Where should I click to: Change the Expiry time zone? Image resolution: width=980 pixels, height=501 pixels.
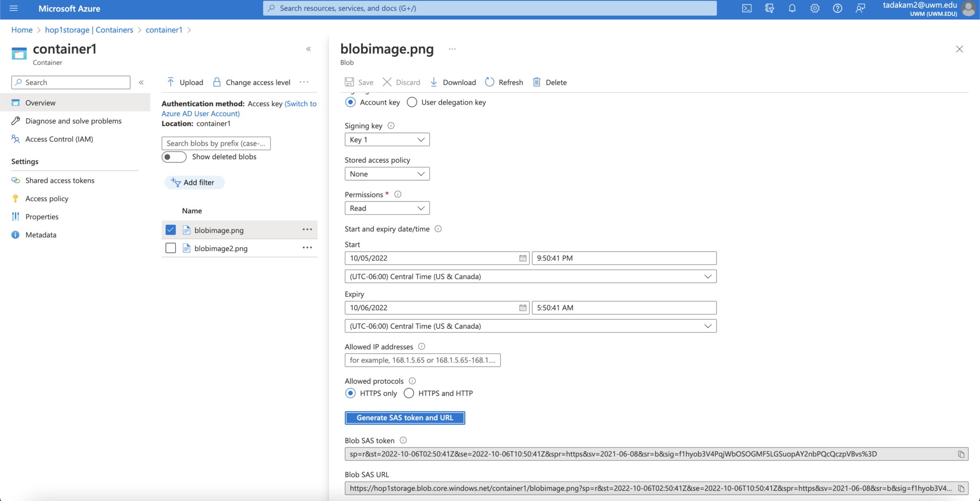click(x=530, y=326)
